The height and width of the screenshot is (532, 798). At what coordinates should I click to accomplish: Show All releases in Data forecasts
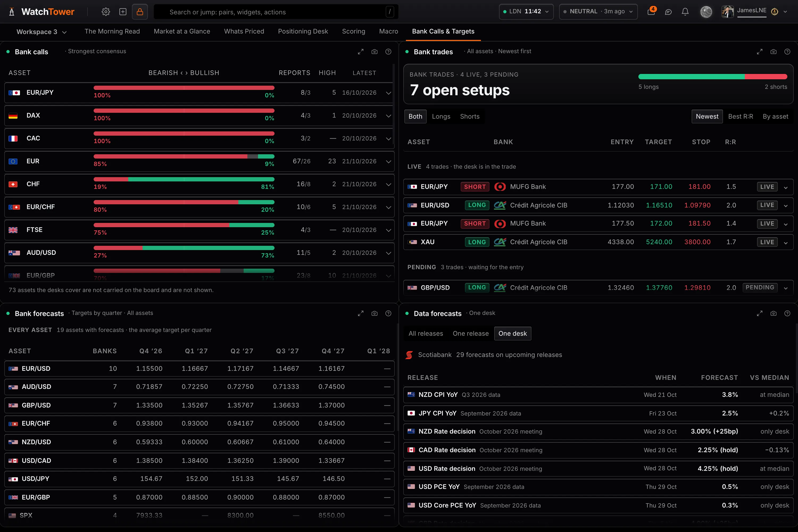click(426, 334)
